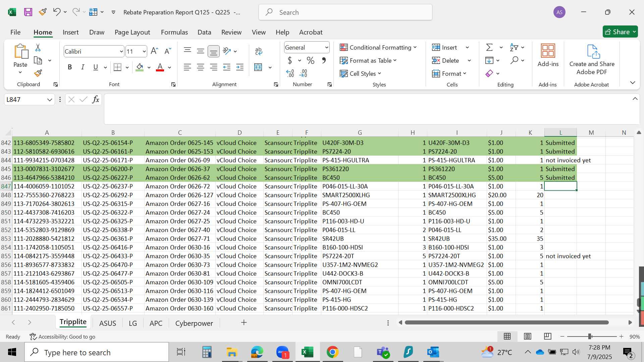This screenshot has height=362, width=644.
Task: Click the Share button
Action: (x=620, y=32)
